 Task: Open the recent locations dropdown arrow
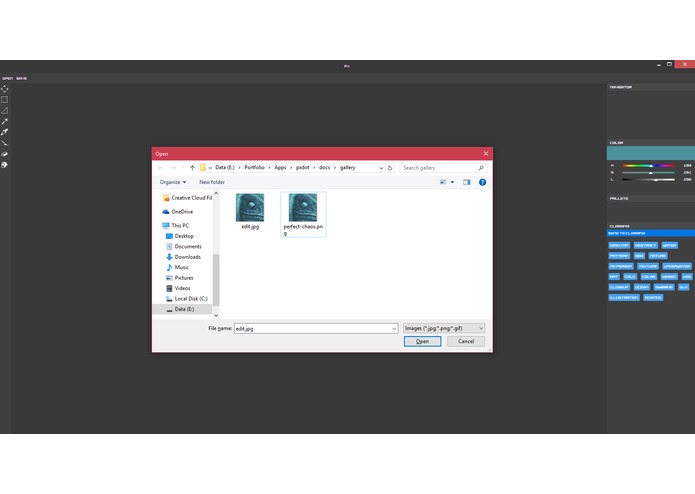pos(183,168)
